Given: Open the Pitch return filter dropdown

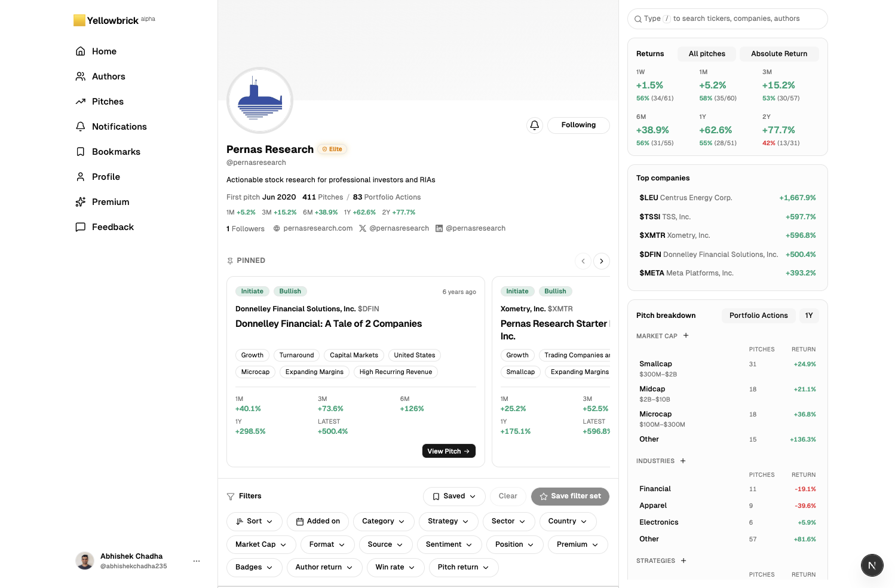Looking at the screenshot, I should click(x=464, y=567).
